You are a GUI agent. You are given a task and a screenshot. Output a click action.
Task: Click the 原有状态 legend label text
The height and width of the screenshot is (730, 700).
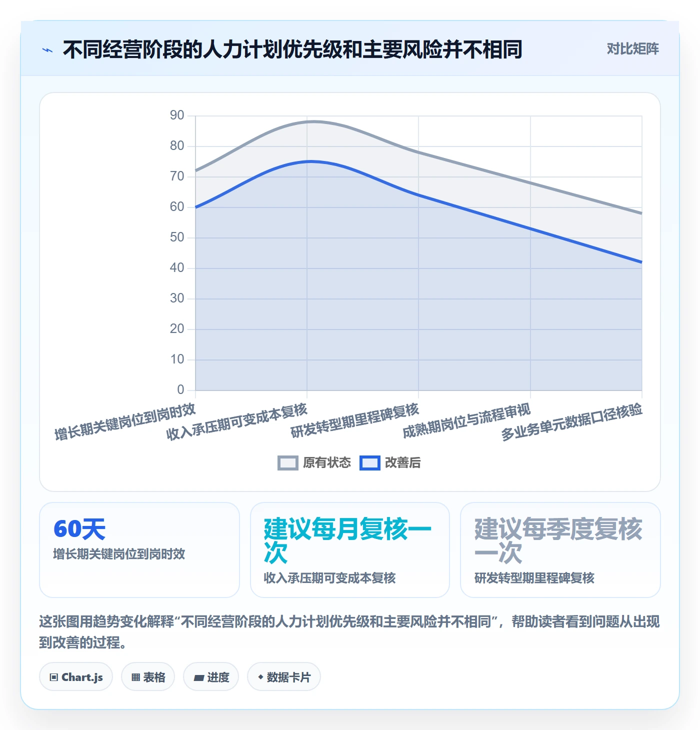[327, 463]
